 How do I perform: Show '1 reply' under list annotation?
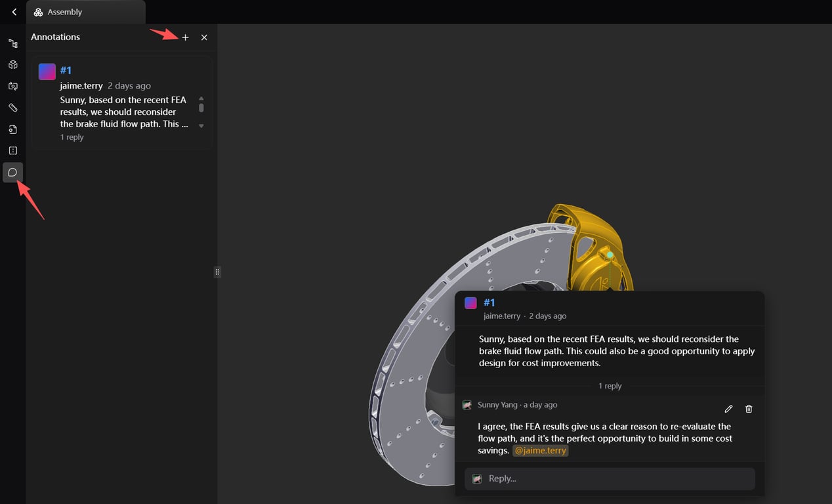72,137
